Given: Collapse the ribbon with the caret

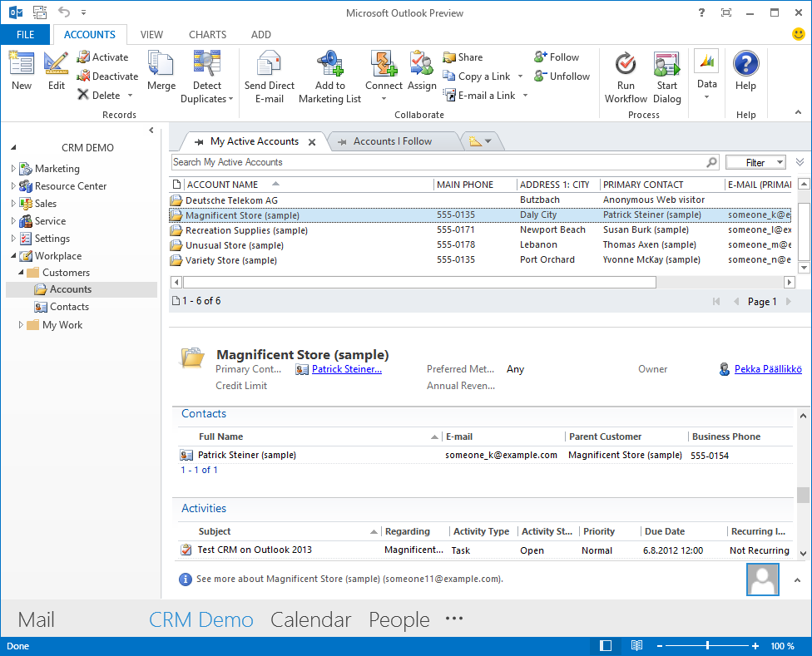Looking at the screenshot, I should coord(798,112).
